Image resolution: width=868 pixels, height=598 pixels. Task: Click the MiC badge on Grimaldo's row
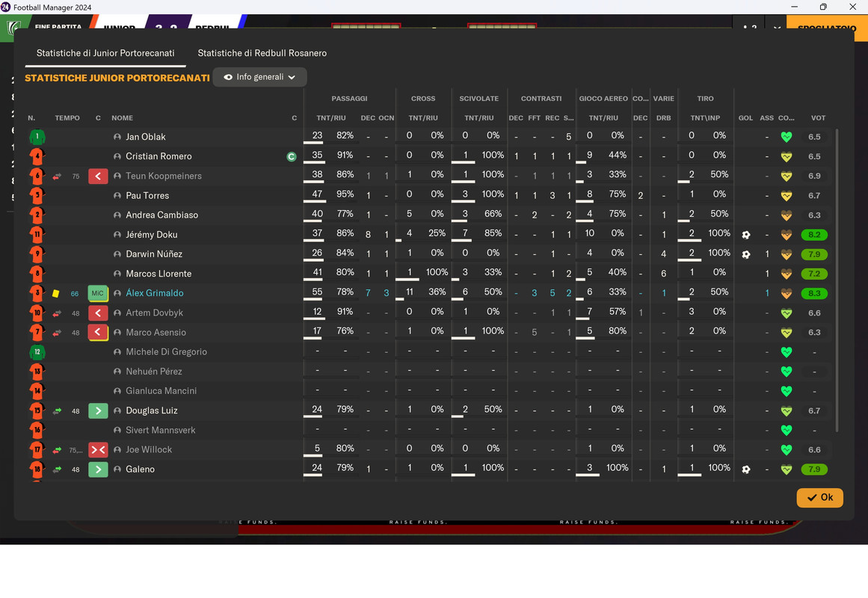coord(98,294)
